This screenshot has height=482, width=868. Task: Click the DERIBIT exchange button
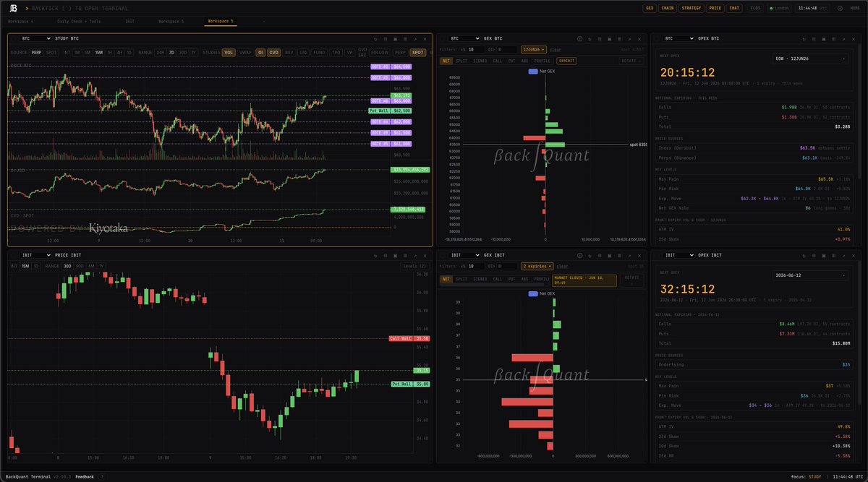[x=566, y=61]
